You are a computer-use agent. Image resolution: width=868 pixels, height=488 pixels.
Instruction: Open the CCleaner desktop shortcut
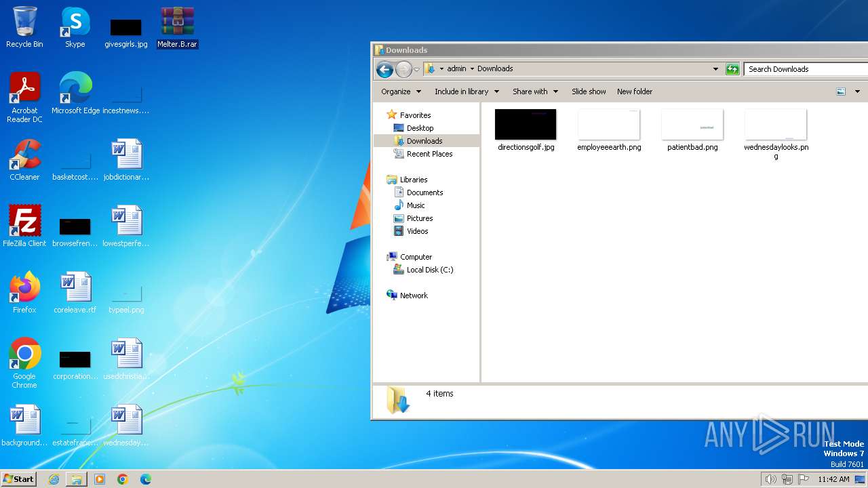pyautogui.click(x=24, y=160)
